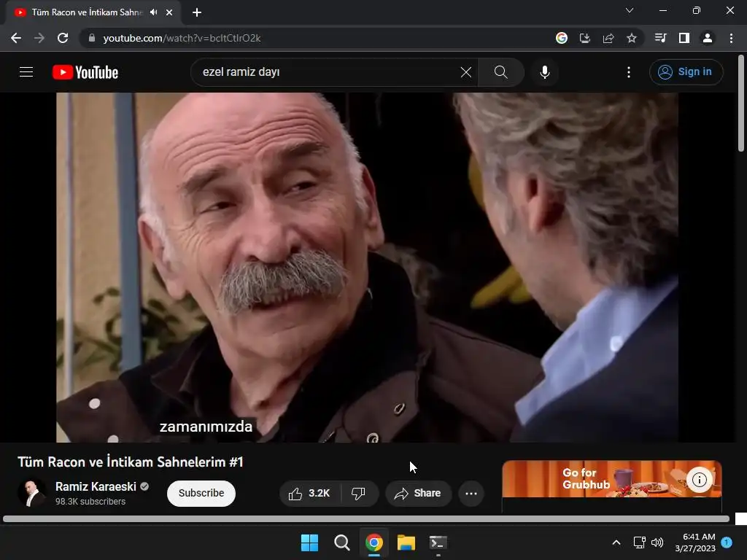Screen dimensions: 747x560
Task: Bookmark this tab with the star icon
Action: coord(632,38)
